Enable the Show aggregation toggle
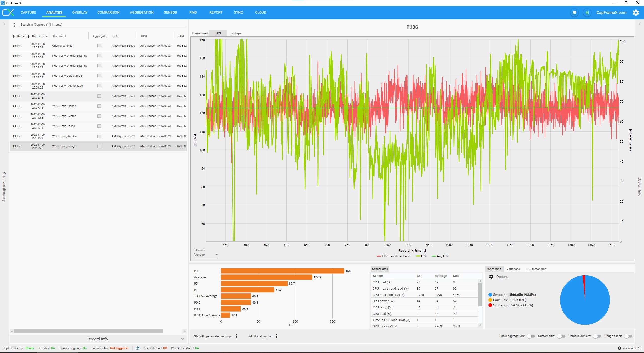The image size is (644, 353). click(531, 336)
